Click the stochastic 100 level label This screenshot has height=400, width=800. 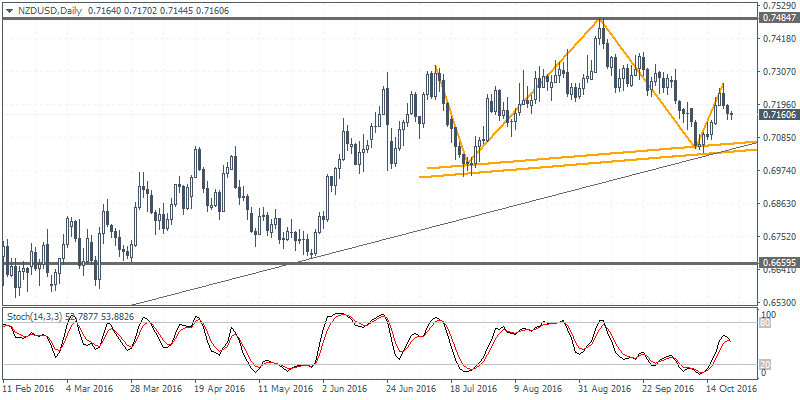click(767, 314)
